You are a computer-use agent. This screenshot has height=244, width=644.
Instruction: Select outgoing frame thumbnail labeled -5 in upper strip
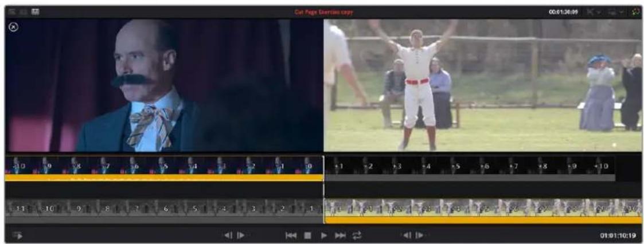[x=163, y=166]
